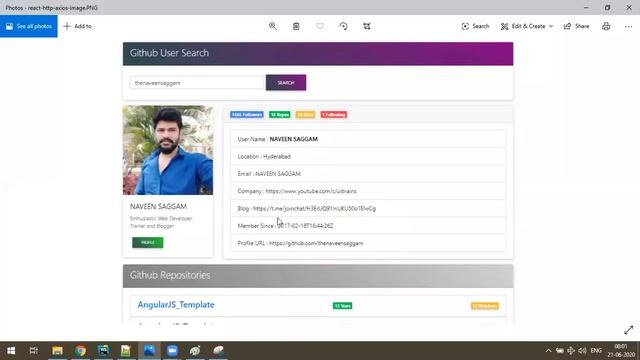
Task: Click the Github User Search header
Action: [318, 53]
